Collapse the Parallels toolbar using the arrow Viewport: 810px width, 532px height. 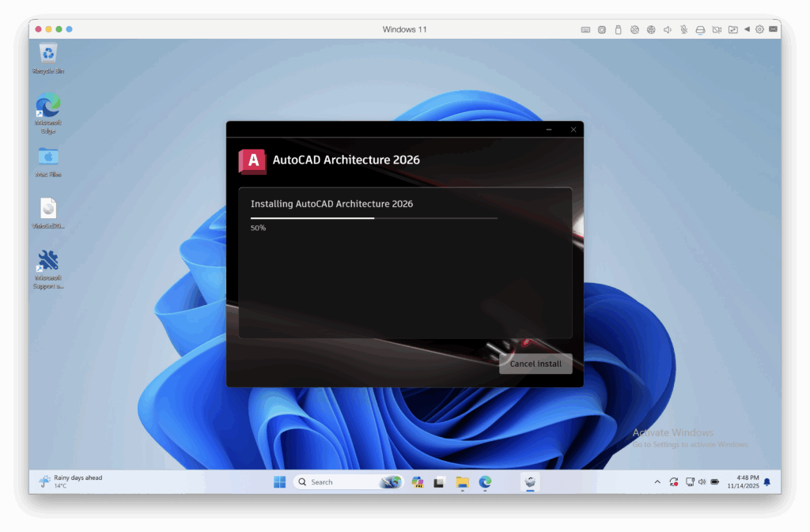(747, 29)
